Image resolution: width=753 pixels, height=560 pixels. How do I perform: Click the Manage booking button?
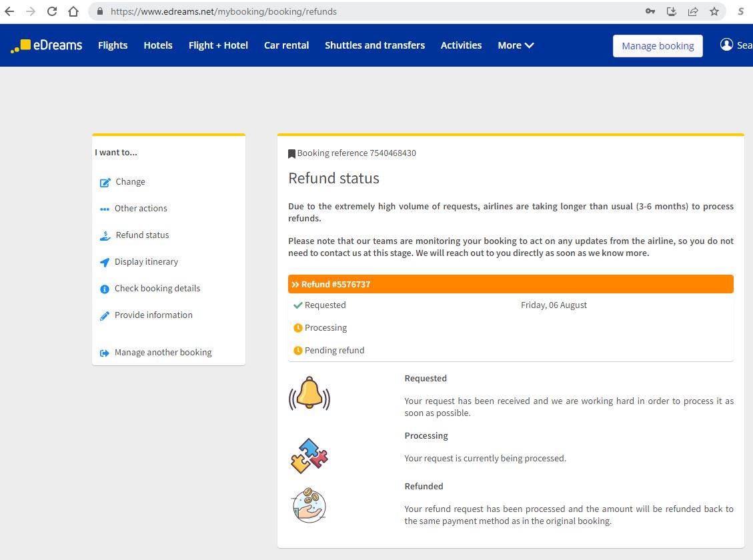[658, 45]
